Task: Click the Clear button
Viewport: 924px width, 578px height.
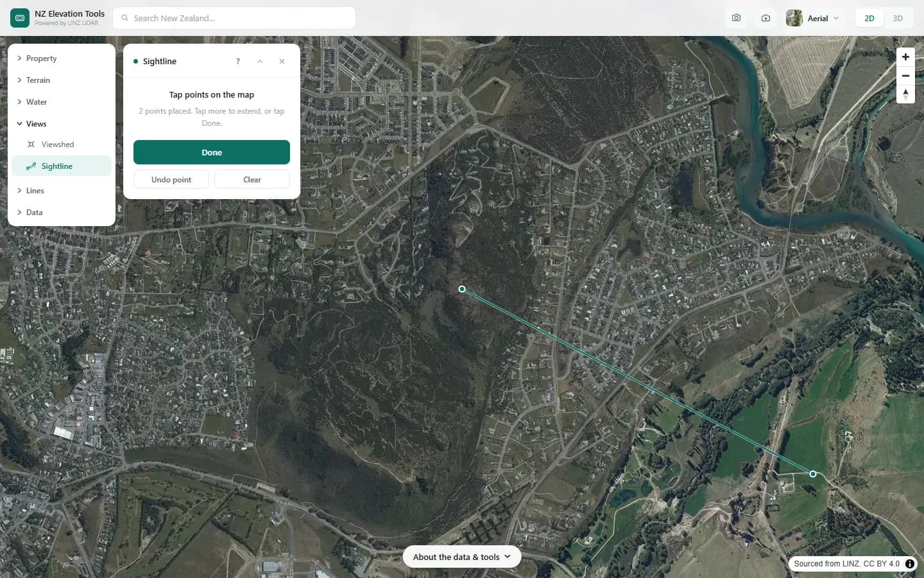Action: click(252, 180)
